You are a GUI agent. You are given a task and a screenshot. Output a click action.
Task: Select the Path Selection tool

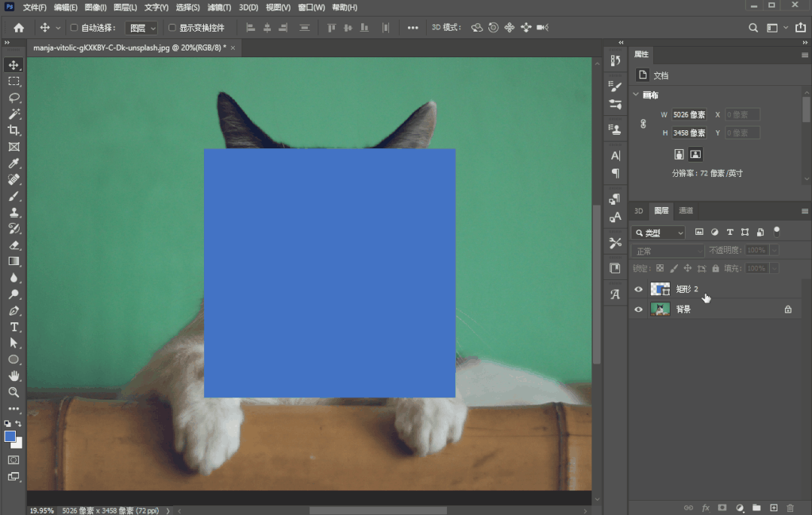pos(14,343)
